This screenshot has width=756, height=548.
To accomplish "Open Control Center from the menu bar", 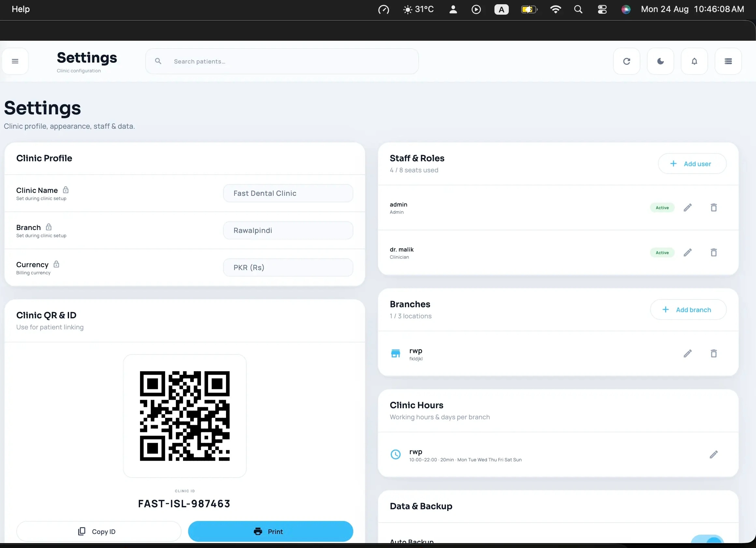I will [602, 9].
